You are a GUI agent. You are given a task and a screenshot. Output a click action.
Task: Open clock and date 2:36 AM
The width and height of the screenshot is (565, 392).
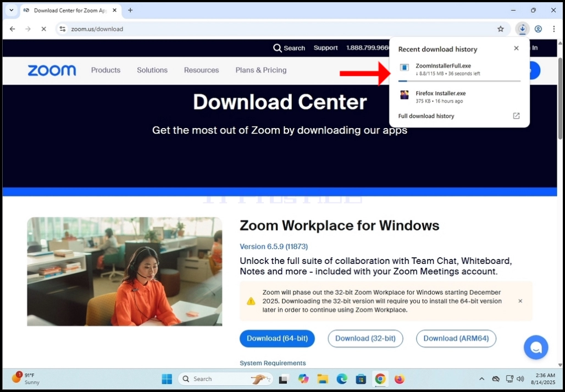tap(543, 379)
